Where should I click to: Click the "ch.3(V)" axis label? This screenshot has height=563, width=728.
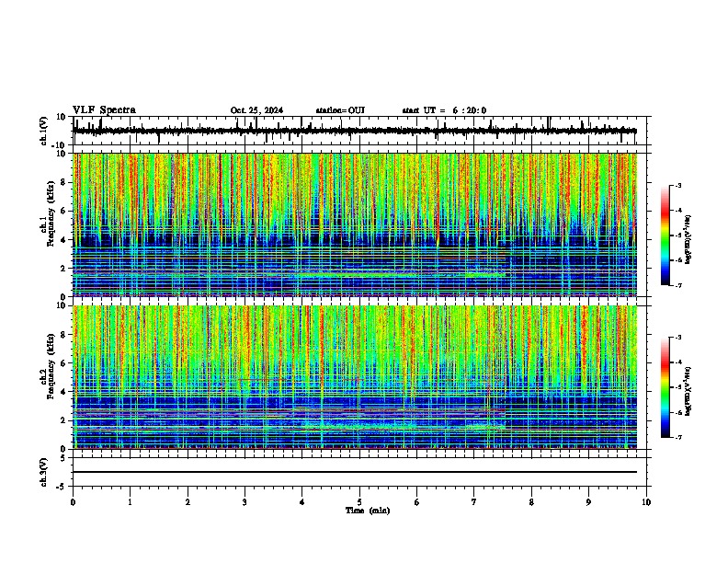point(44,473)
